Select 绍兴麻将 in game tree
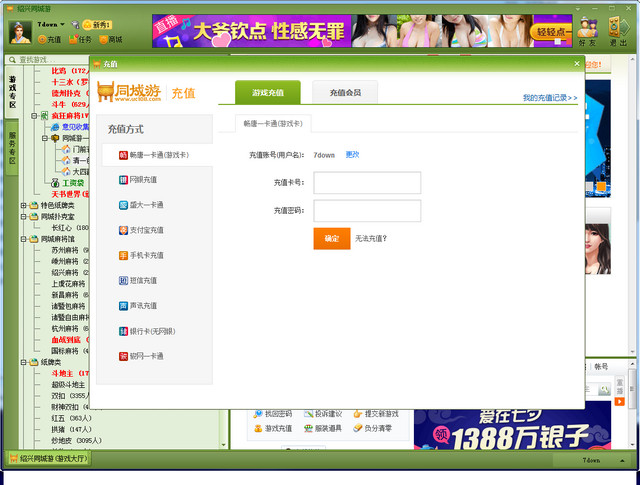Viewport: 640px width, 485px height. 70,272
